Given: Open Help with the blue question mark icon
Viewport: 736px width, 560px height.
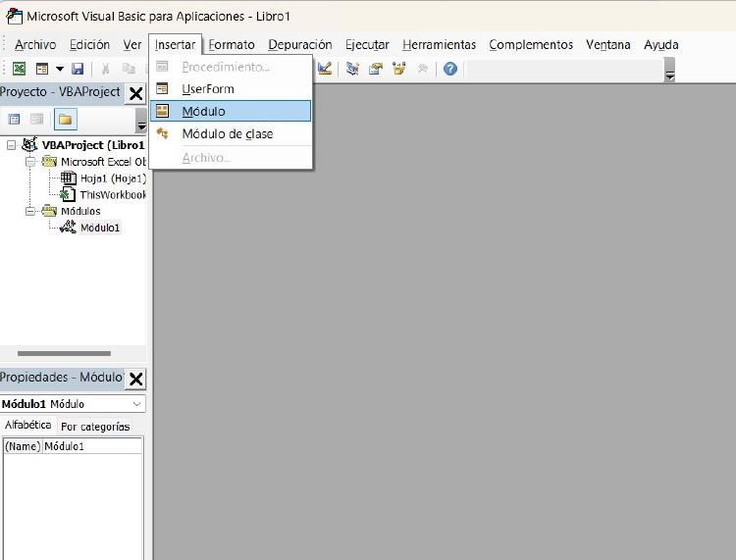Looking at the screenshot, I should coord(450,69).
